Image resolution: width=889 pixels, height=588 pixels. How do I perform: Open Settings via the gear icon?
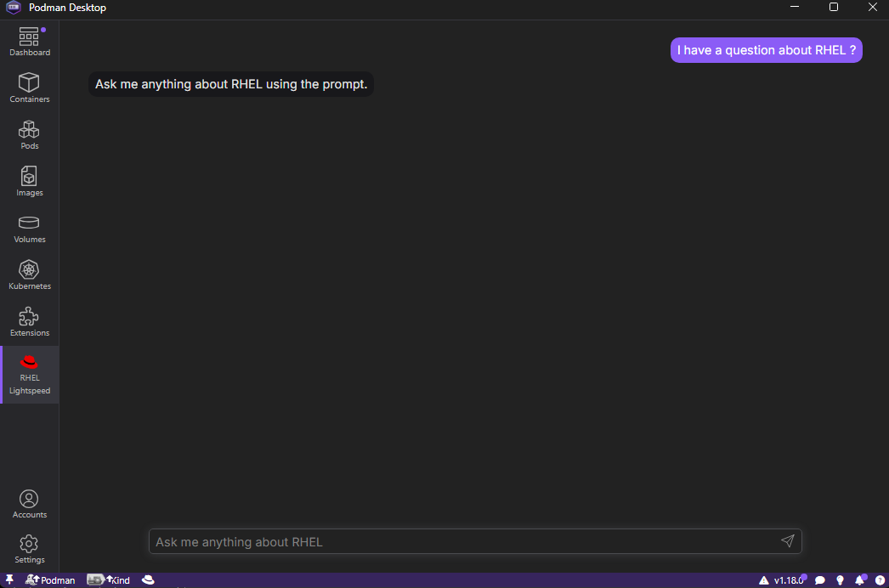pos(30,549)
